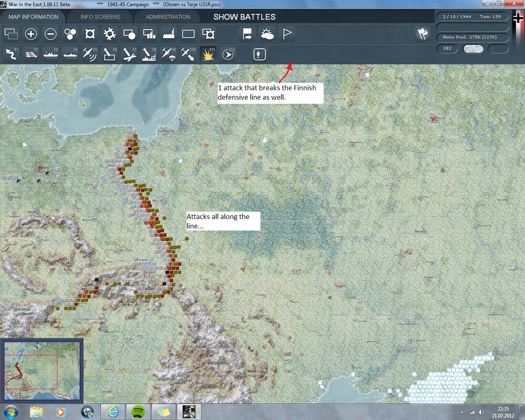The width and height of the screenshot is (525, 420).
Task: Show hidden system tray icons arrow
Action: pos(462,412)
